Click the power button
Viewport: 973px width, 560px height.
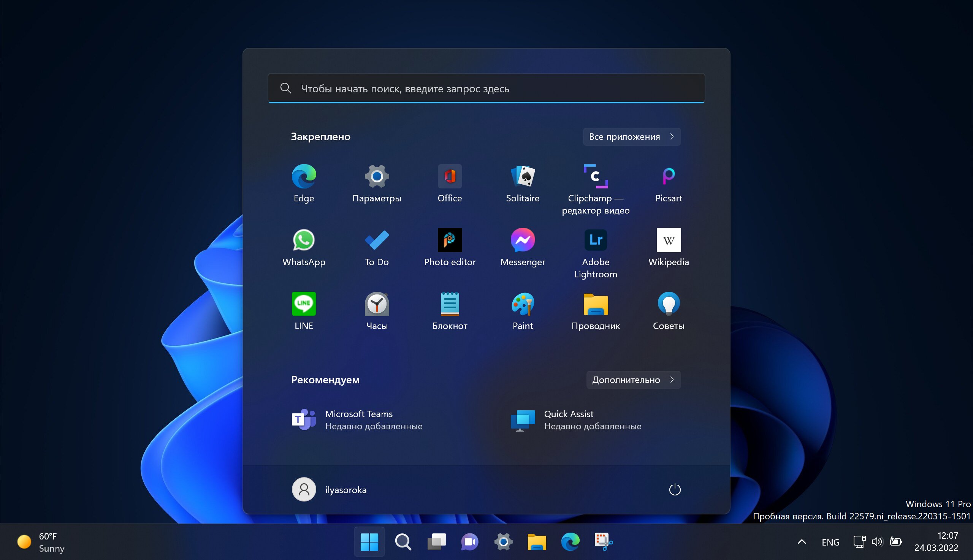point(674,489)
